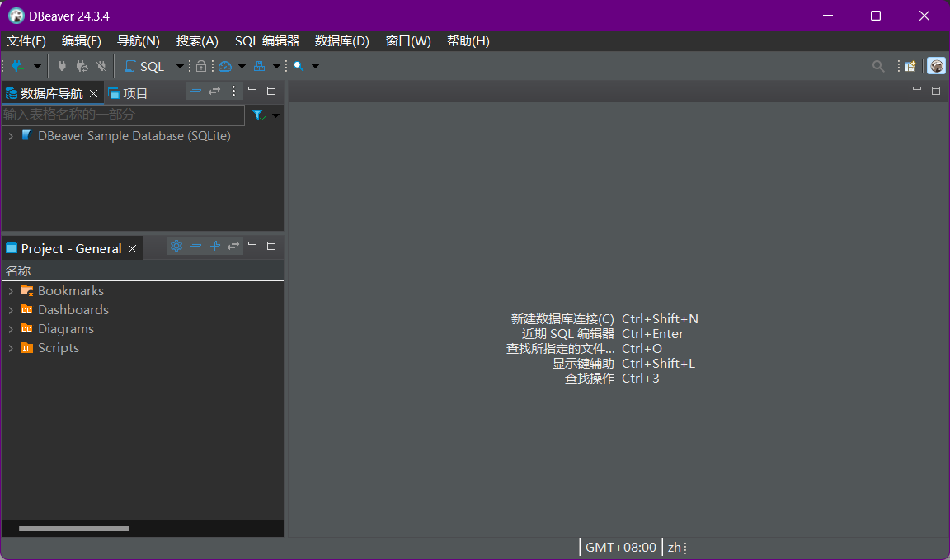Screen dimensions: 950x560
Task: Close the 数据库导航 tab
Action: coord(93,93)
